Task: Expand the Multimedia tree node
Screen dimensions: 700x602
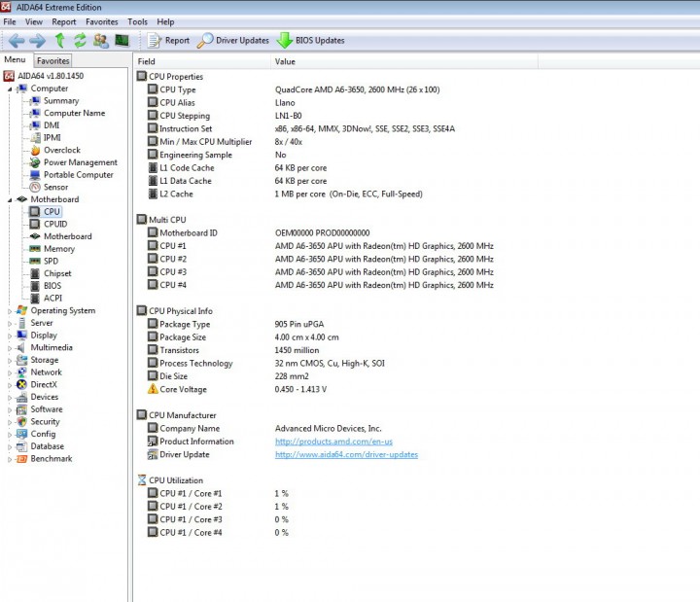Action: [x=10, y=348]
